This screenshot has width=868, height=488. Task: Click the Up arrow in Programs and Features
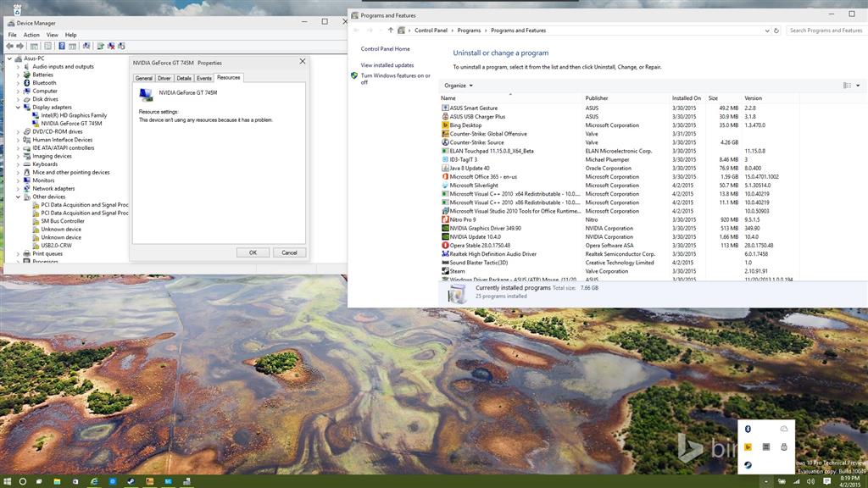tap(390, 30)
